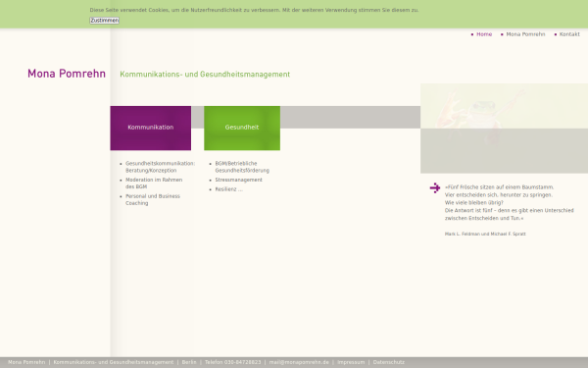Click the cookie notice text
588x368 pixels.
coord(254,10)
